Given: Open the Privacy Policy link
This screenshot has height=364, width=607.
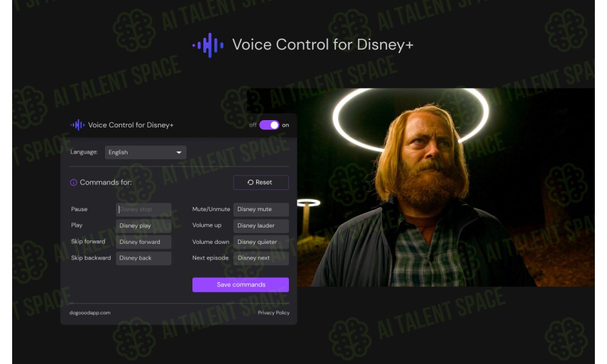Looking at the screenshot, I should click(274, 312).
